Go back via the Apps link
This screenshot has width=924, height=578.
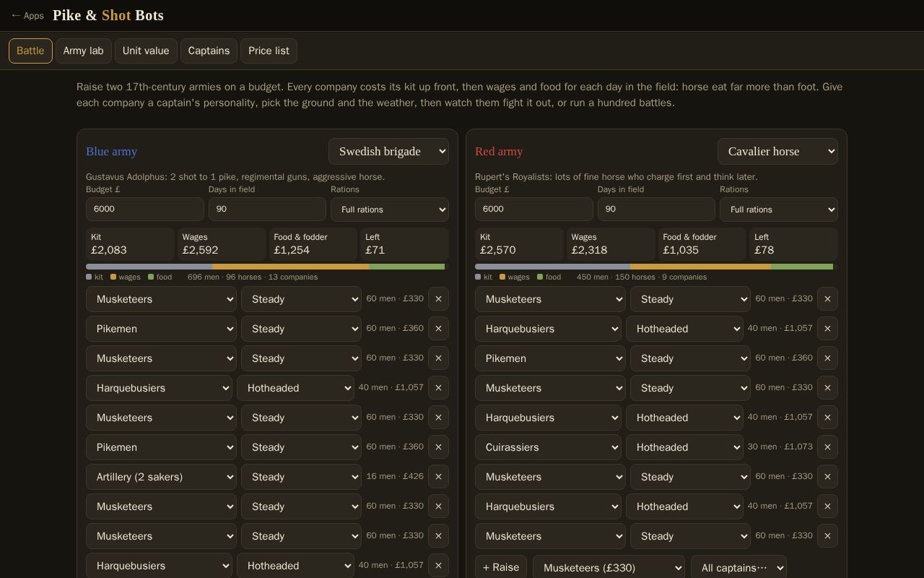coord(27,15)
